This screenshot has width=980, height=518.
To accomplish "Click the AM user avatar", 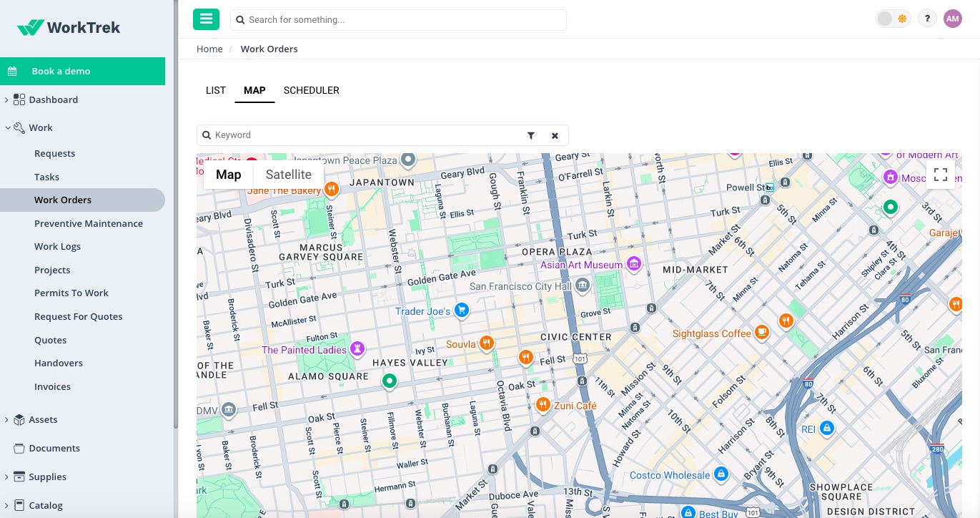I will coord(953,19).
